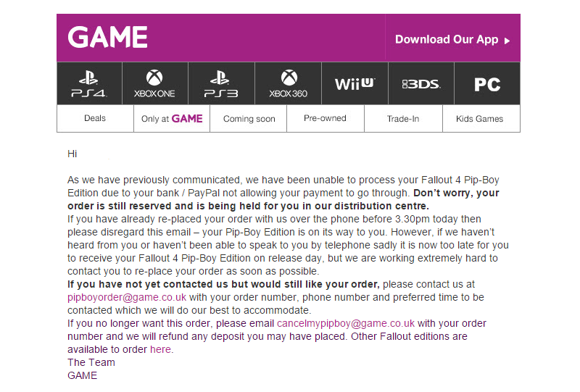Screen dimensions: 580x392
Task: Open the Trade-In tab
Action: click(x=403, y=118)
